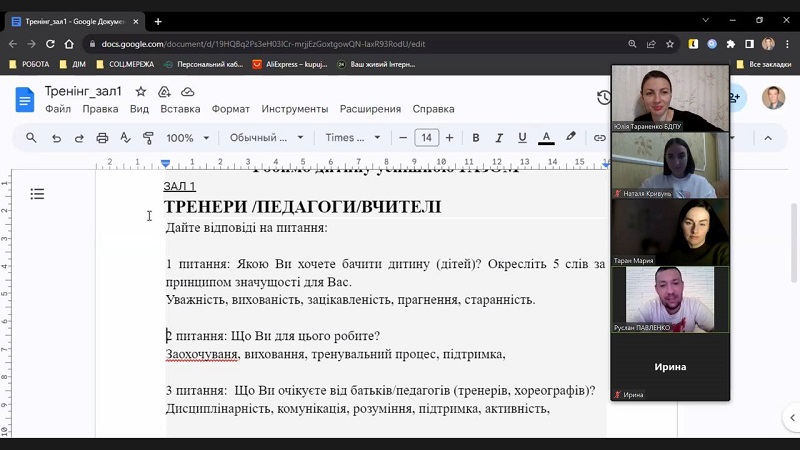Open the Формат menu
This screenshot has width=800, height=450.
(x=231, y=109)
